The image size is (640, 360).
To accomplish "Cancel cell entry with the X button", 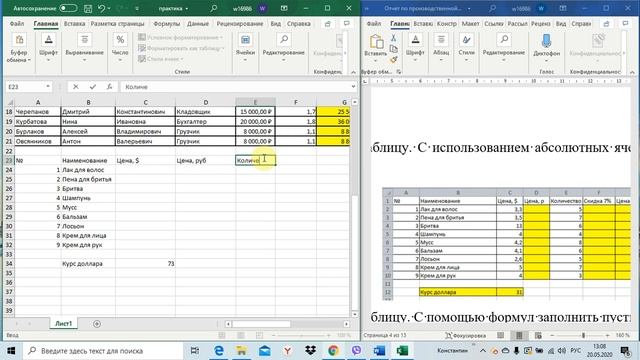I will [76, 87].
